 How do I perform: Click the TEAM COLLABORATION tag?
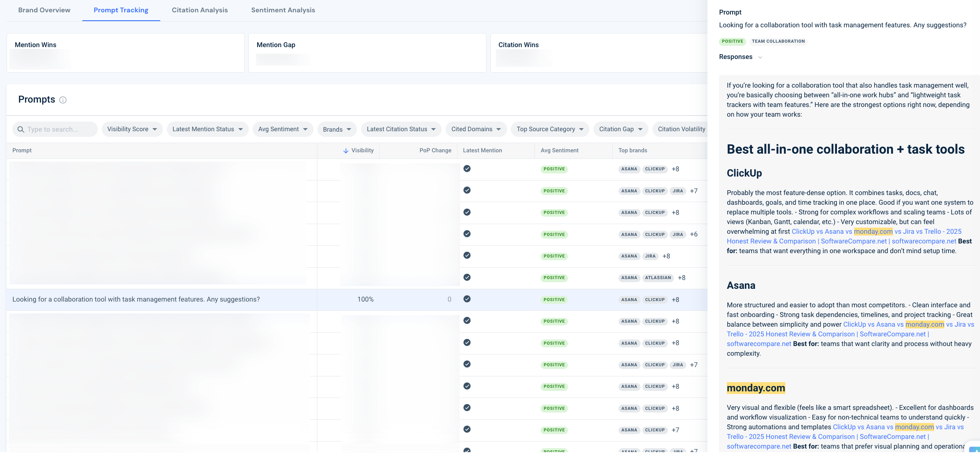click(x=778, y=41)
